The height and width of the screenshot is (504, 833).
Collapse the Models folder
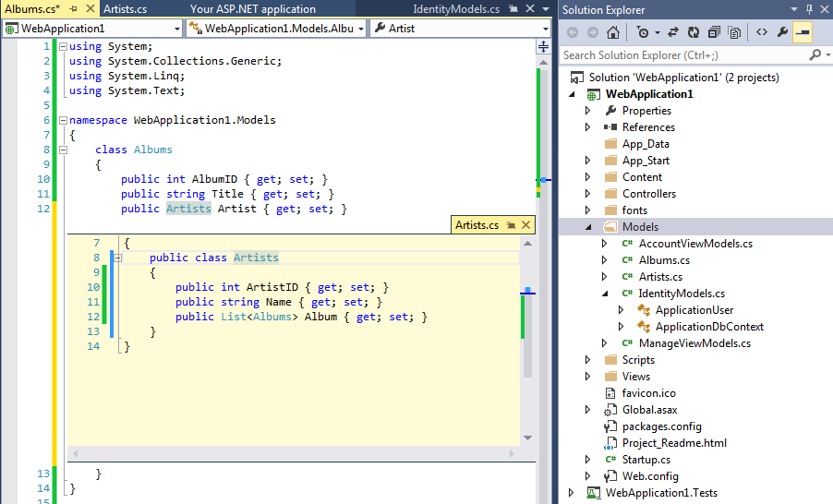click(588, 227)
